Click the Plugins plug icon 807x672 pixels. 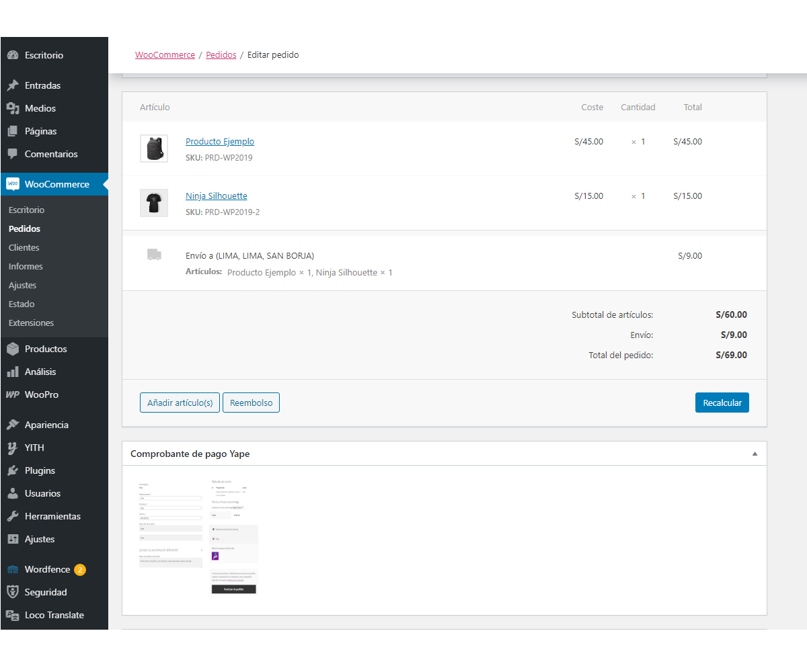coord(13,470)
